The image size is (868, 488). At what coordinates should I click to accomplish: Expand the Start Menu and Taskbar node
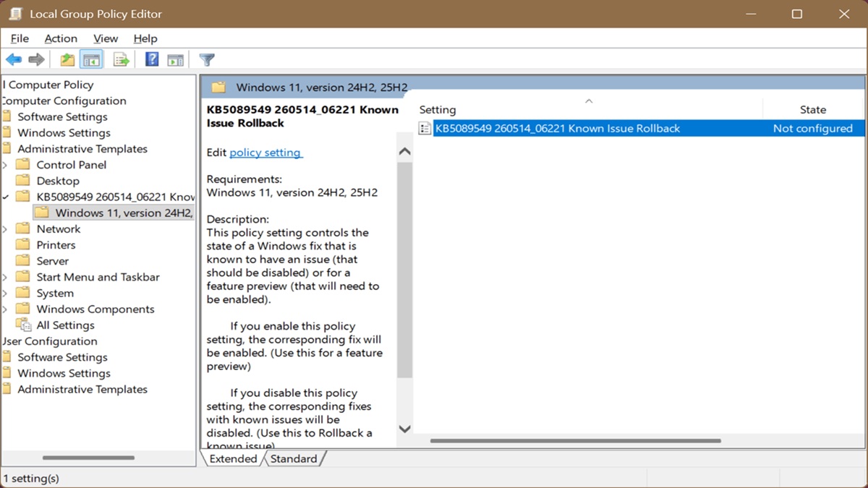pos(5,277)
